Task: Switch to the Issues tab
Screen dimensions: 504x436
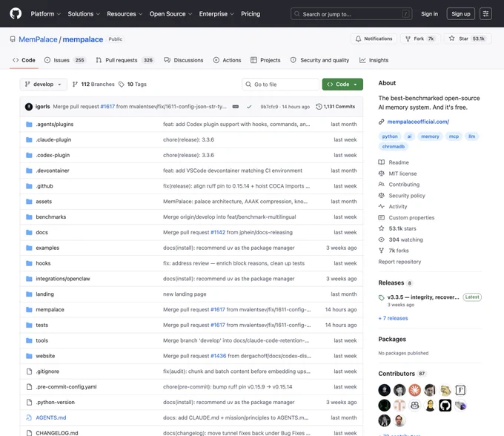Action: pyautogui.click(x=65, y=60)
